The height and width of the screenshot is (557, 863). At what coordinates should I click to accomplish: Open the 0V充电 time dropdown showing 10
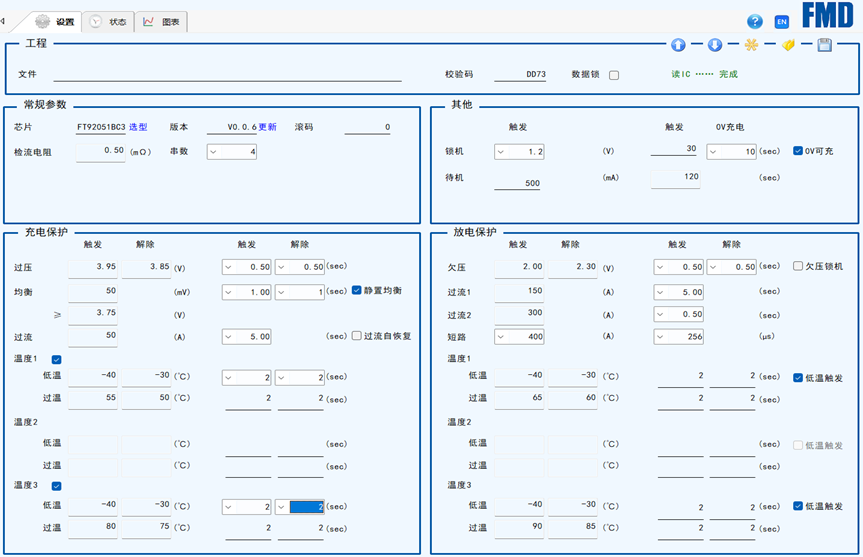tap(731, 152)
